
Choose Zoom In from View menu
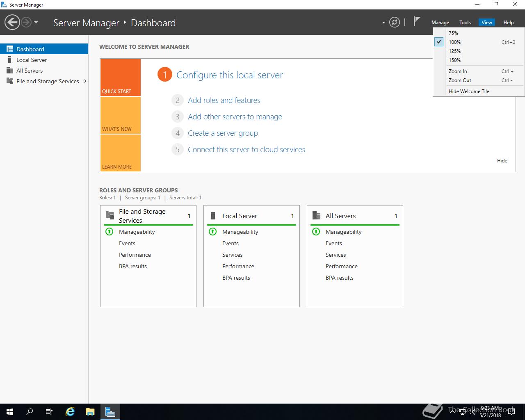[x=479, y=71]
